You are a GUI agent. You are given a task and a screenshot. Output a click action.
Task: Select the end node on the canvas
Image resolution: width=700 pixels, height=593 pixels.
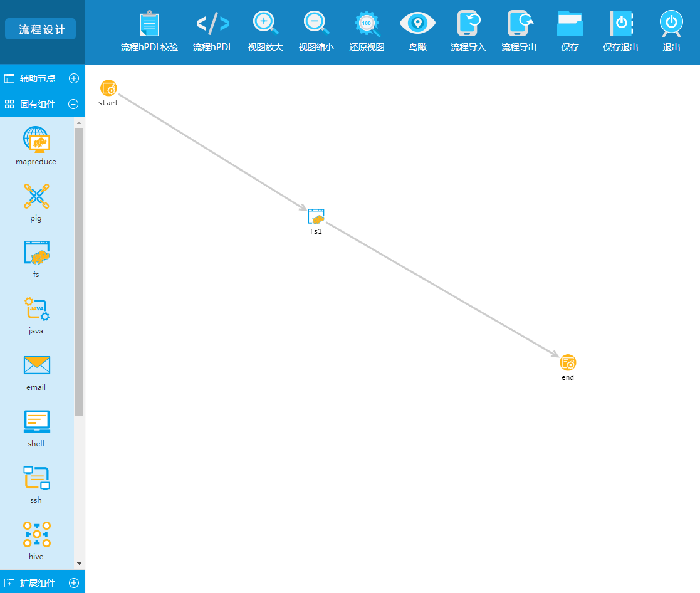click(x=568, y=362)
